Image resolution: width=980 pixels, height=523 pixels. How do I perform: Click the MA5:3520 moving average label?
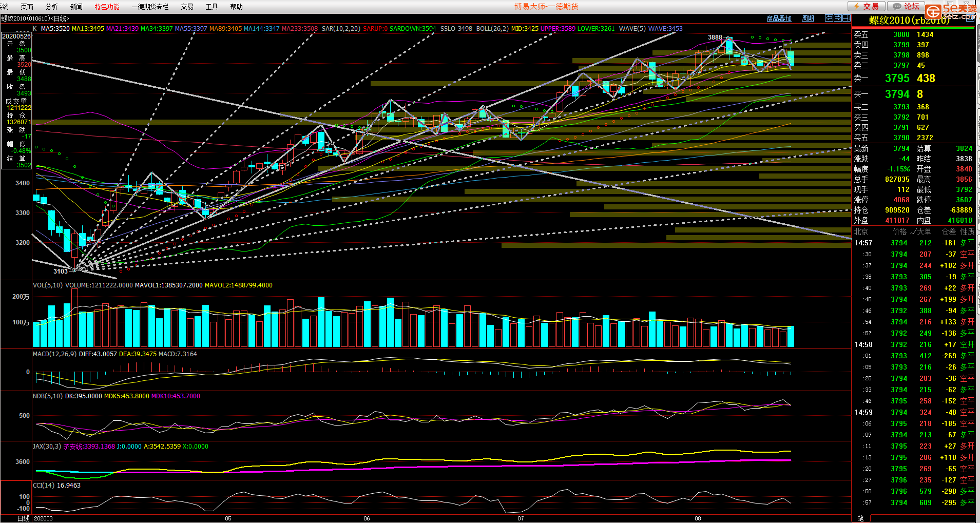[55, 29]
